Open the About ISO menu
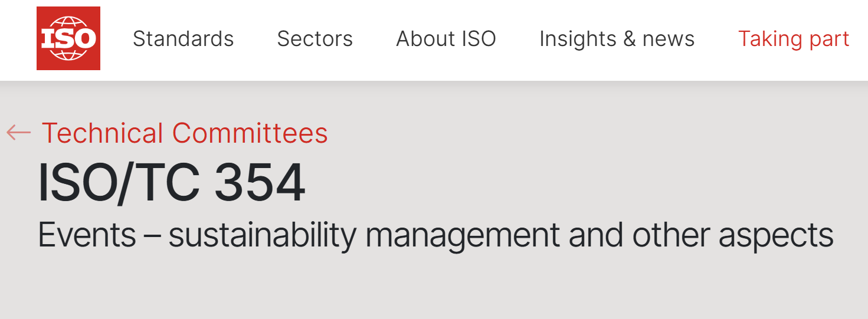The image size is (868, 319). (x=446, y=39)
